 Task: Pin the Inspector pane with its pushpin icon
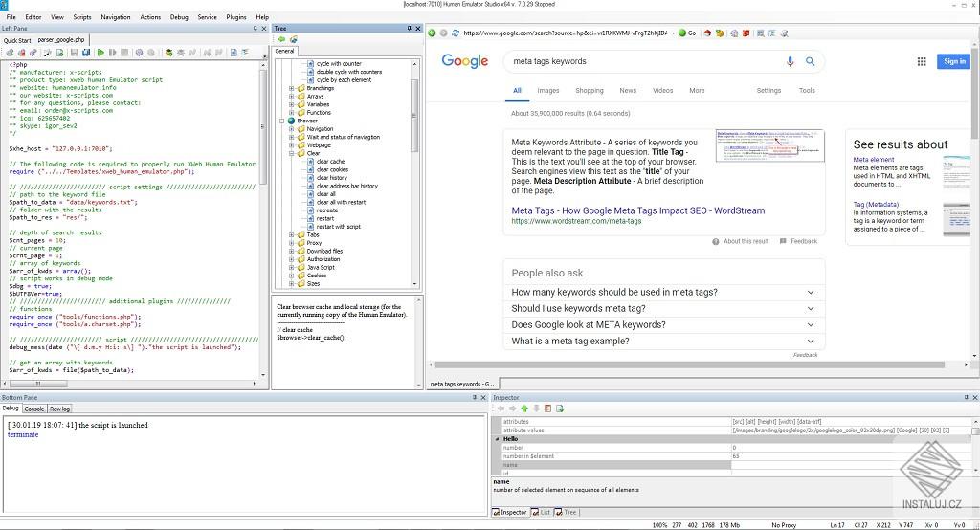(966, 398)
